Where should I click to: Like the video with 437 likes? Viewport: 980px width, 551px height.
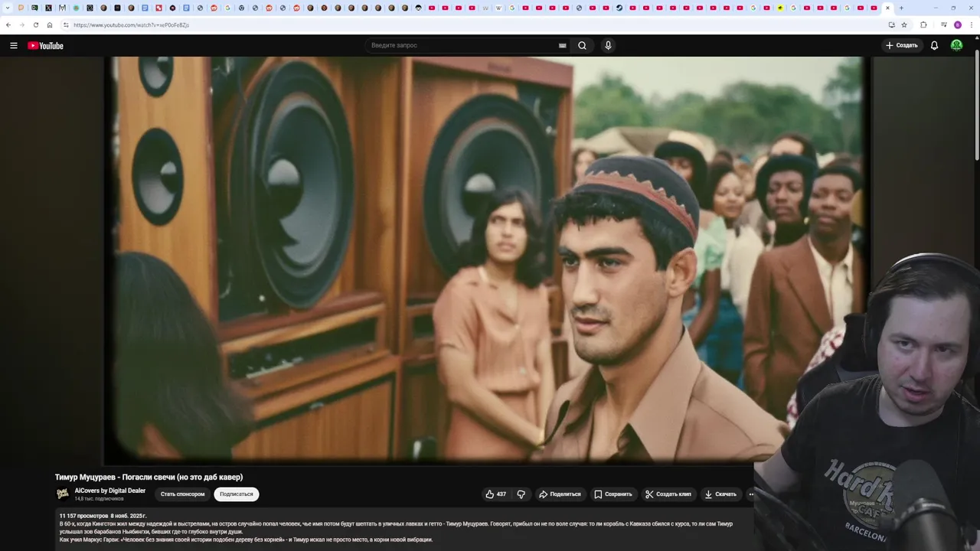496,494
